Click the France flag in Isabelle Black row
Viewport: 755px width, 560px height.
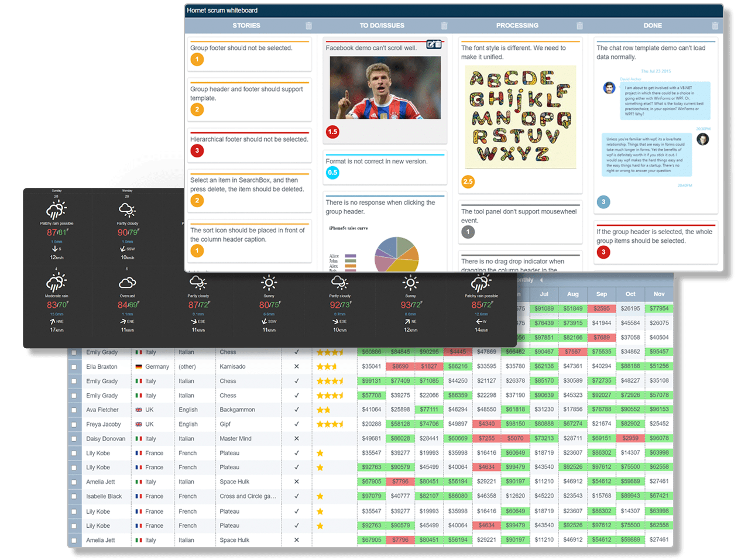click(x=139, y=496)
